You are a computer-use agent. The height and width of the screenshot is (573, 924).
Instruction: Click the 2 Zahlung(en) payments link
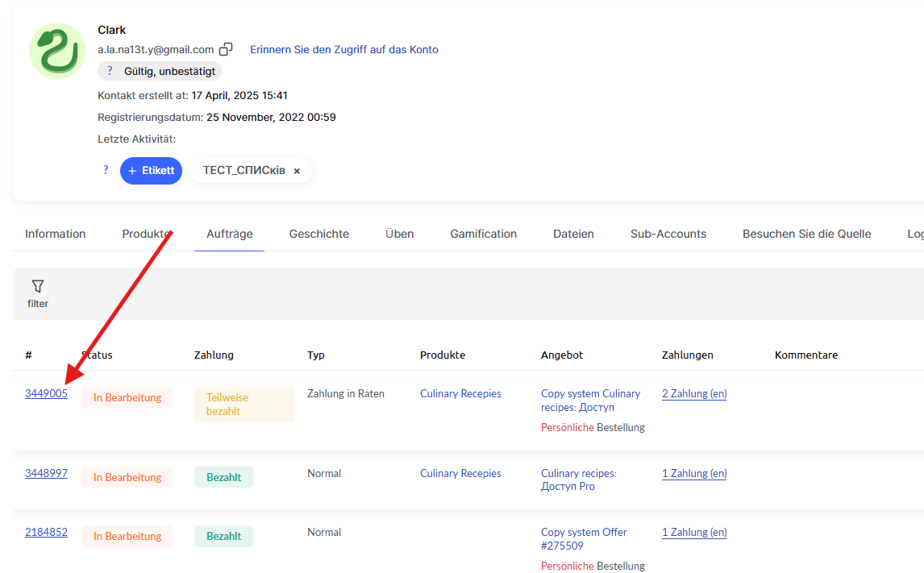click(x=693, y=393)
